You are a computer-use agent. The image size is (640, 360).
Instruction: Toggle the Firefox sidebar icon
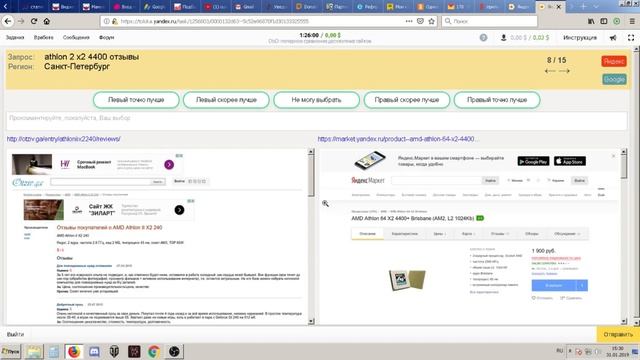pyautogui.click(x=604, y=21)
